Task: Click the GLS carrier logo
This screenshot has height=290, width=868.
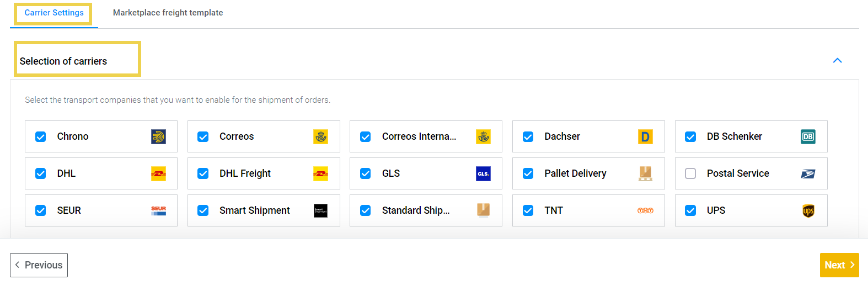Action: (x=483, y=173)
